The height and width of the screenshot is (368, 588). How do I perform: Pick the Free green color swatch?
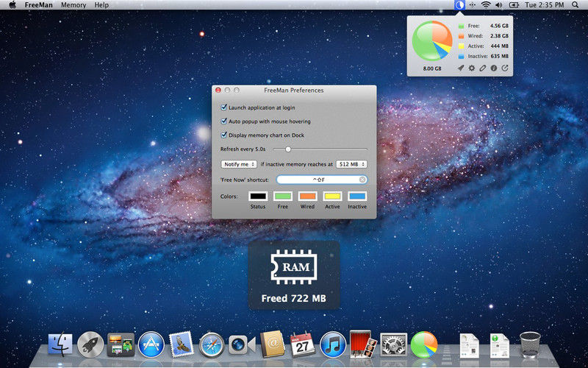283,196
